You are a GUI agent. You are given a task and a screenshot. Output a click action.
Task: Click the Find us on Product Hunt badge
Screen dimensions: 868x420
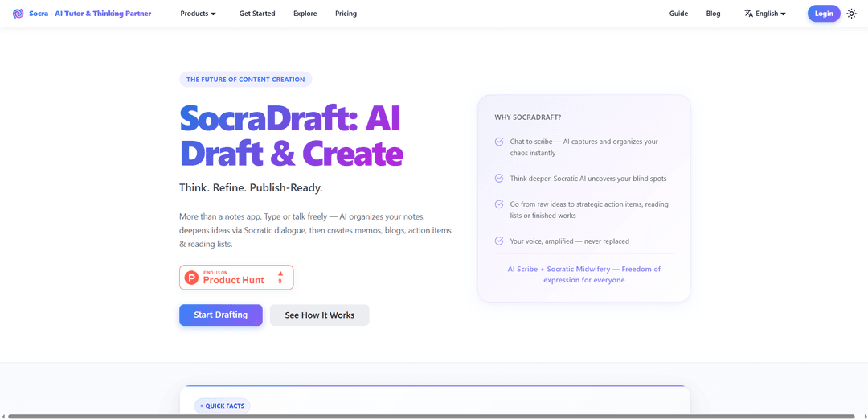click(236, 277)
